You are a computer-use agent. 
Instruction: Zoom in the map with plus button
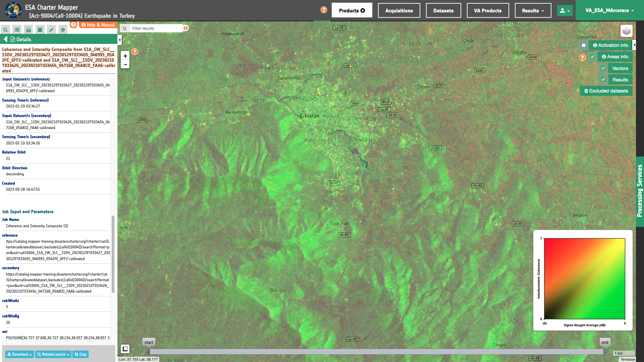[x=125, y=56]
